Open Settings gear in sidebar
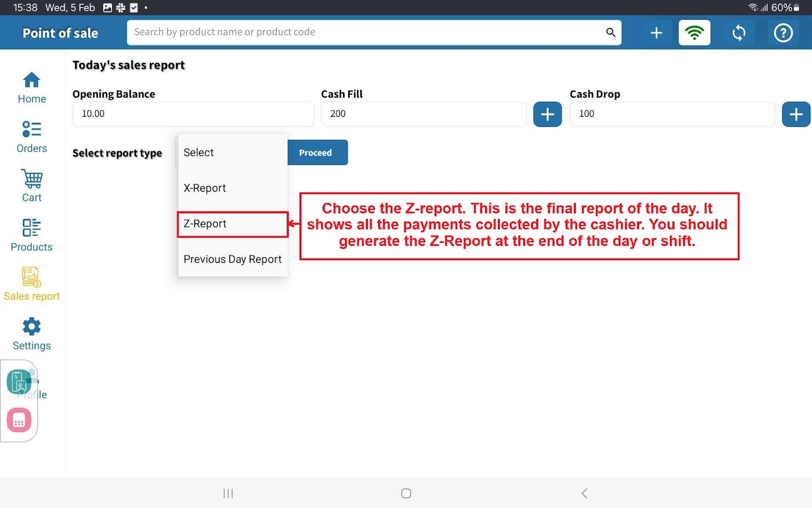812x508 pixels. pyautogui.click(x=31, y=333)
